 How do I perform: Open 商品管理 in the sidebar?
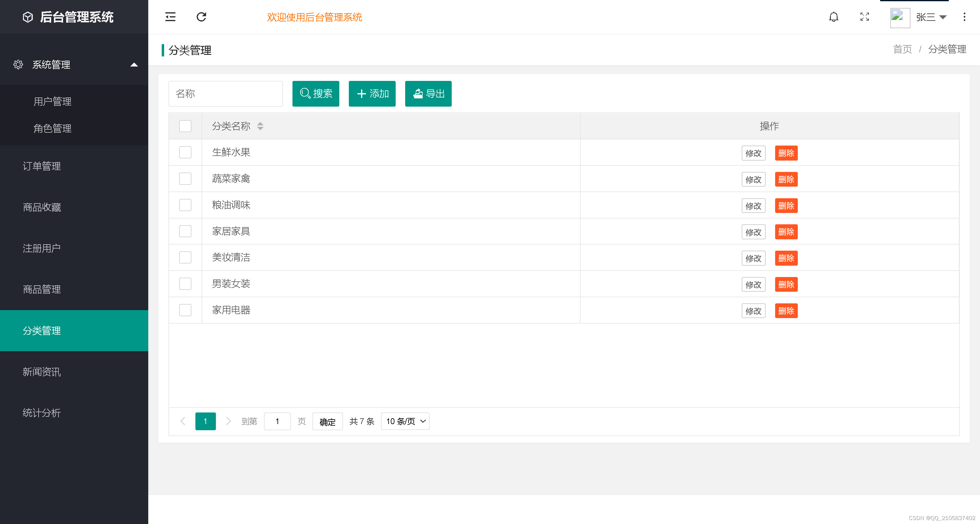click(42, 289)
